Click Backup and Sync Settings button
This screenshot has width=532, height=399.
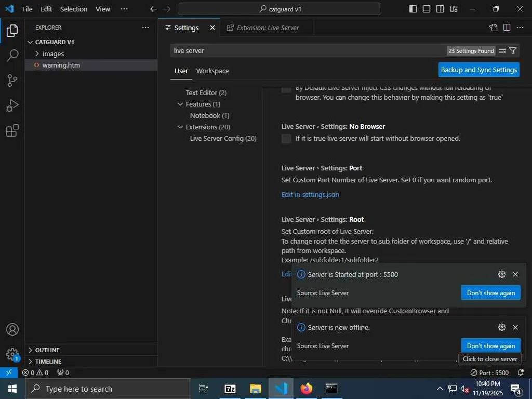(x=478, y=70)
